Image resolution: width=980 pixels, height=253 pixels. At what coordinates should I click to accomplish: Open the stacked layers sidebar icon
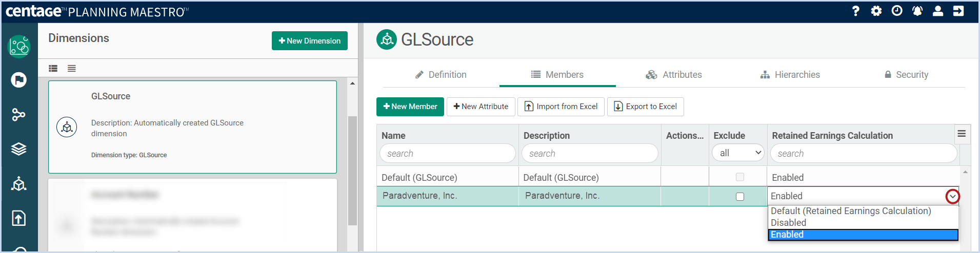[x=19, y=149]
